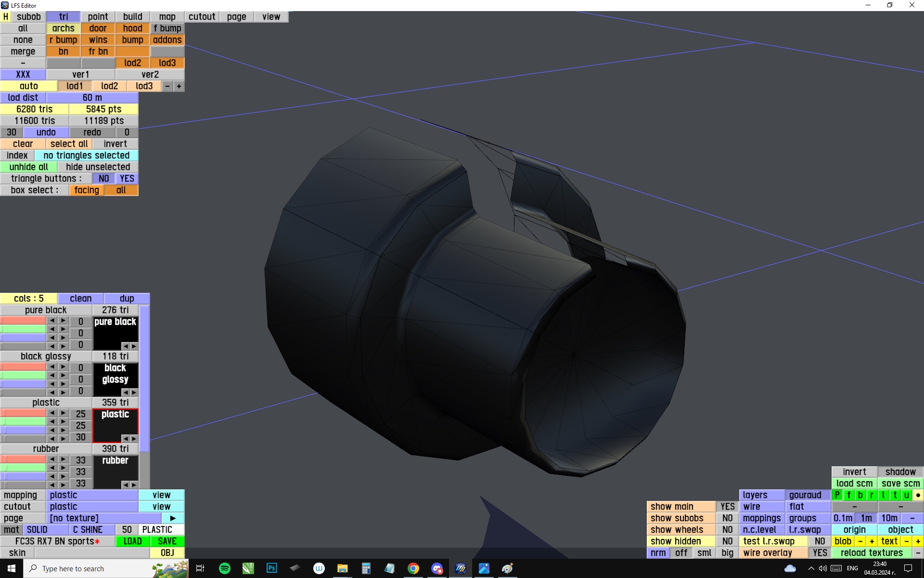Set triangle buttons to NO
The image size is (924, 578).
(103, 178)
